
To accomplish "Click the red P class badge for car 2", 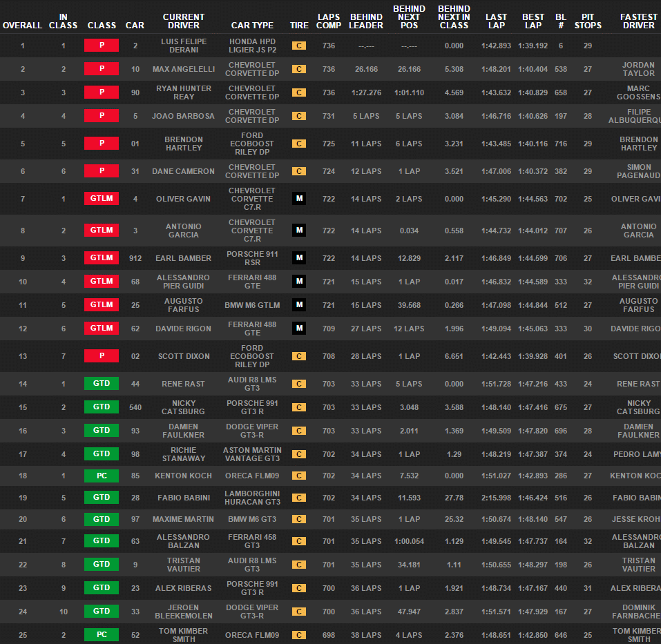I will 102,46.
